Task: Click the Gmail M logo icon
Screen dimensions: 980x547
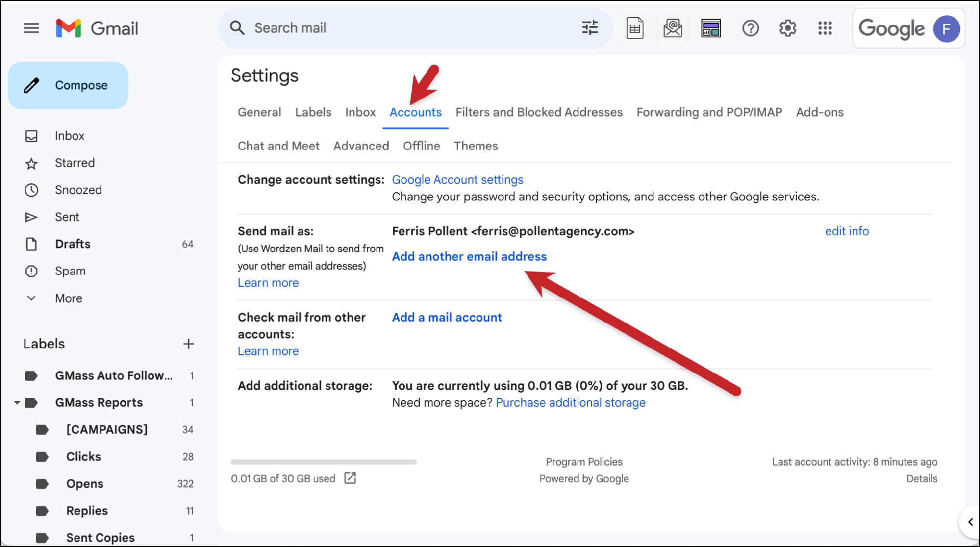Action: (x=67, y=27)
